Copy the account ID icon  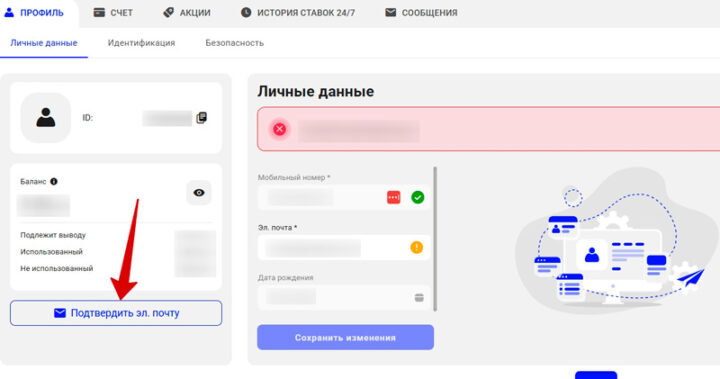click(202, 118)
